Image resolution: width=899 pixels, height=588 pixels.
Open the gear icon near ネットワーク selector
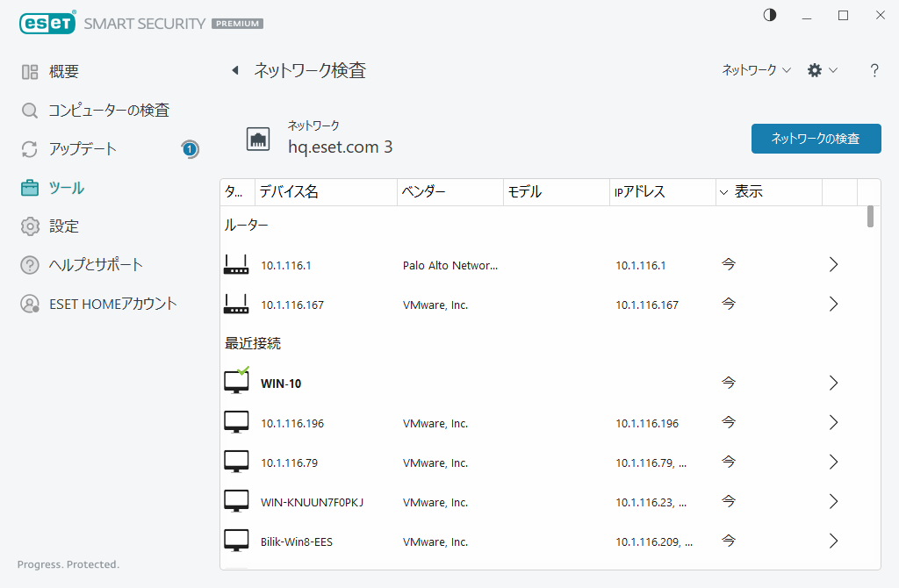[x=816, y=70]
